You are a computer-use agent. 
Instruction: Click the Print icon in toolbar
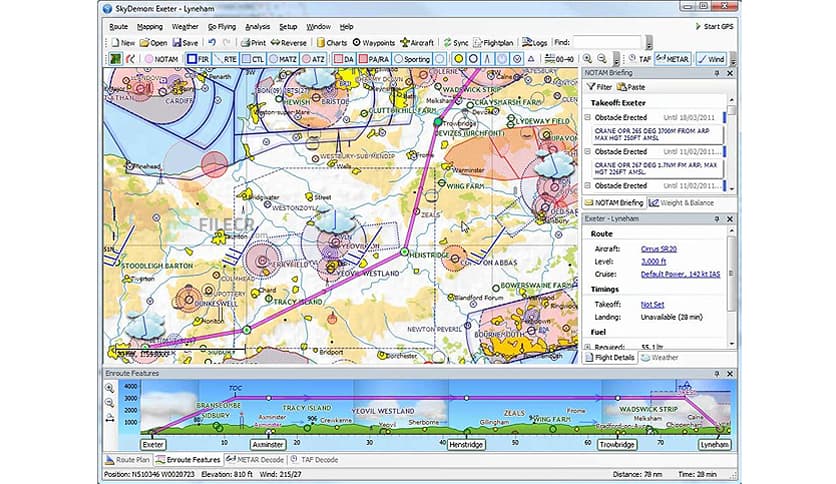tap(252, 43)
